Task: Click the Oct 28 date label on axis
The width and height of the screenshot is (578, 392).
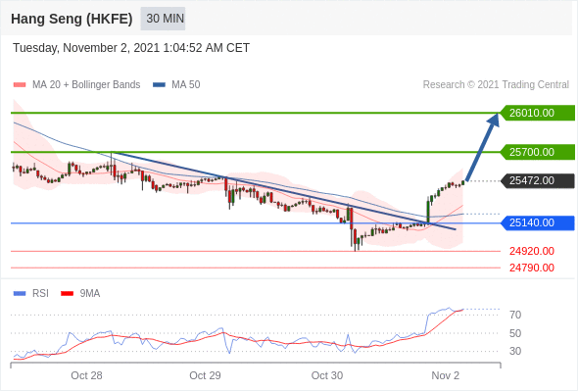Action: (x=86, y=375)
